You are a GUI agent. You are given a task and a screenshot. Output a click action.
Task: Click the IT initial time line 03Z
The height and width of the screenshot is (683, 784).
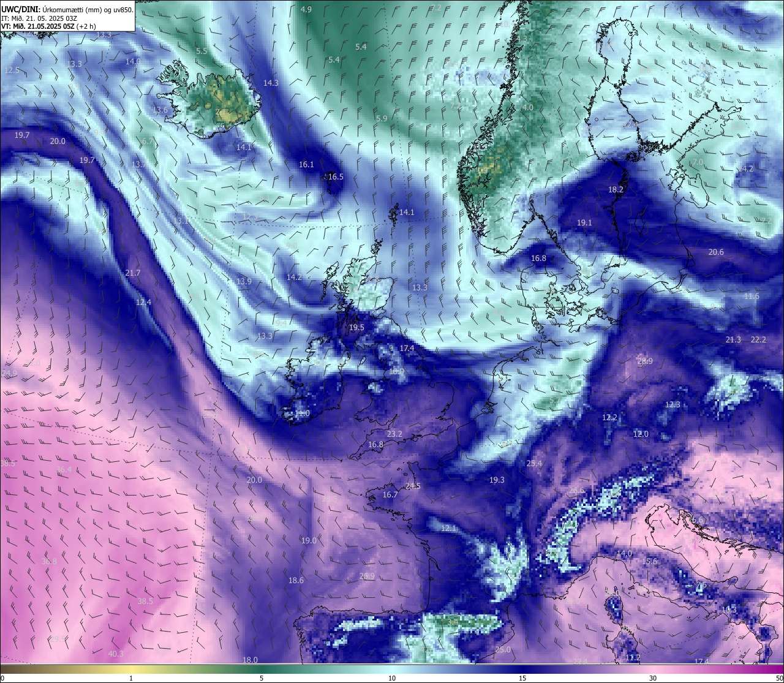pos(39,18)
